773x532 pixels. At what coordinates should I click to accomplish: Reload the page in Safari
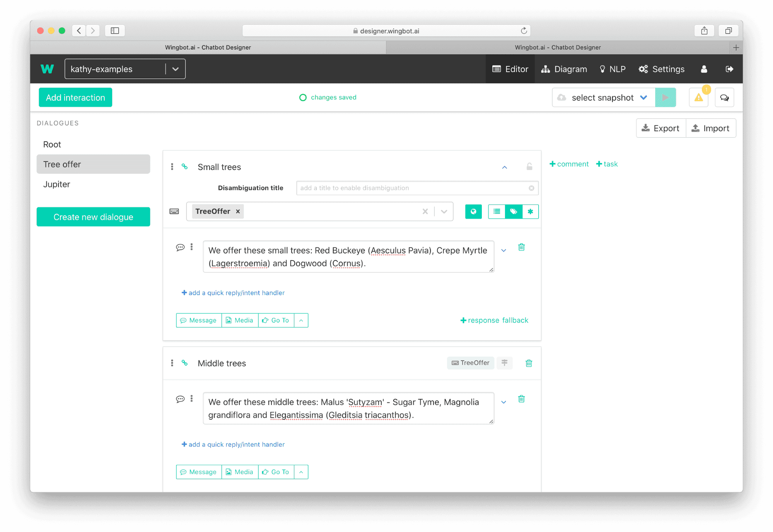(x=524, y=31)
